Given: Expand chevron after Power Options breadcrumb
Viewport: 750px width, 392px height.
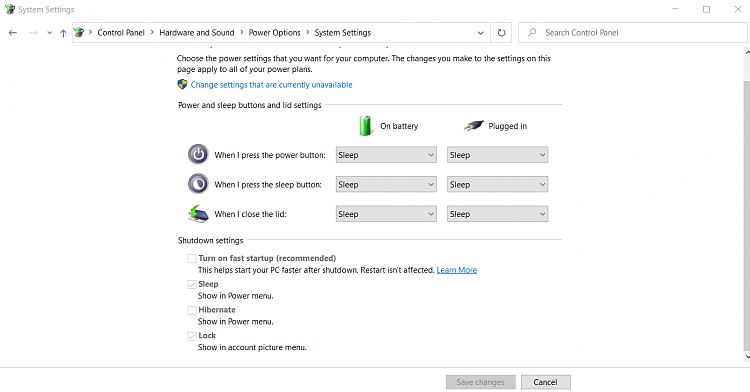Looking at the screenshot, I should (308, 33).
